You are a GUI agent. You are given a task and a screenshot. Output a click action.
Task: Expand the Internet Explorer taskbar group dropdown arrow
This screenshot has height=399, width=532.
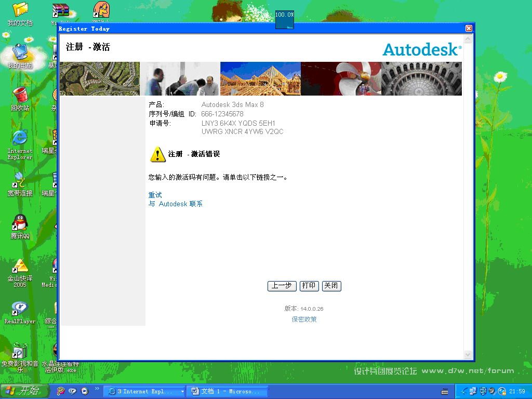click(x=182, y=392)
